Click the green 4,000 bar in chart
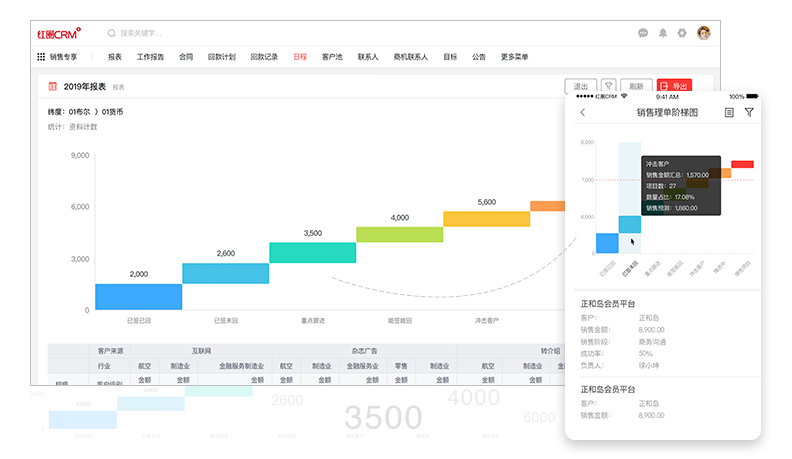The width and height of the screenshot is (792, 459). (x=399, y=234)
